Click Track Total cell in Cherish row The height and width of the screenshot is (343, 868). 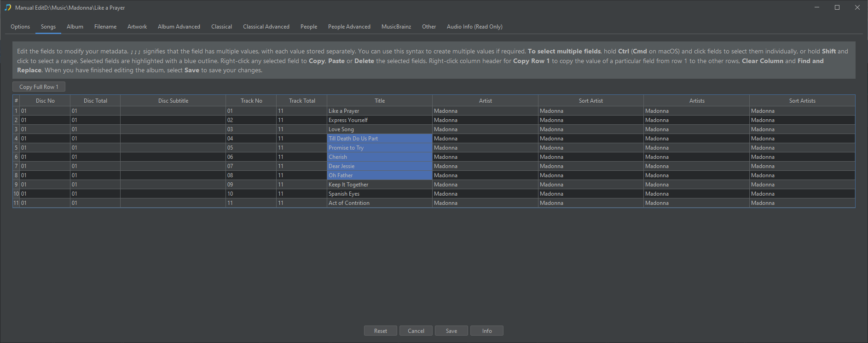(x=302, y=157)
